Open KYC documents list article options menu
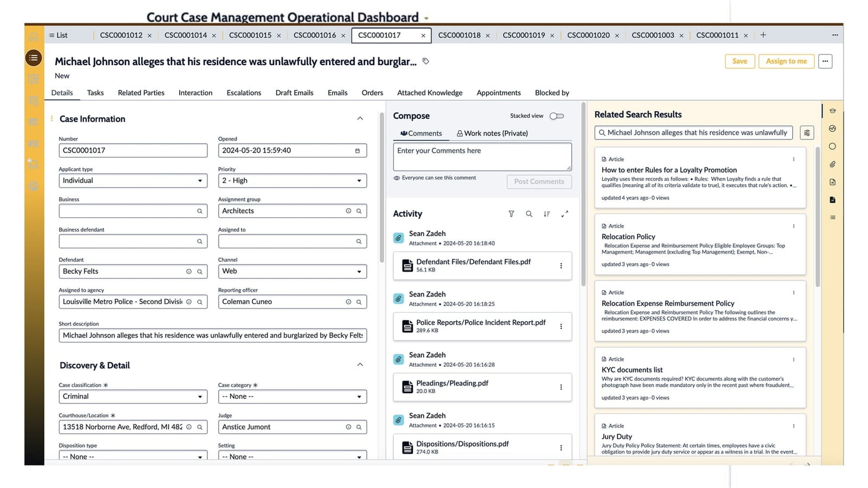 pos(794,359)
